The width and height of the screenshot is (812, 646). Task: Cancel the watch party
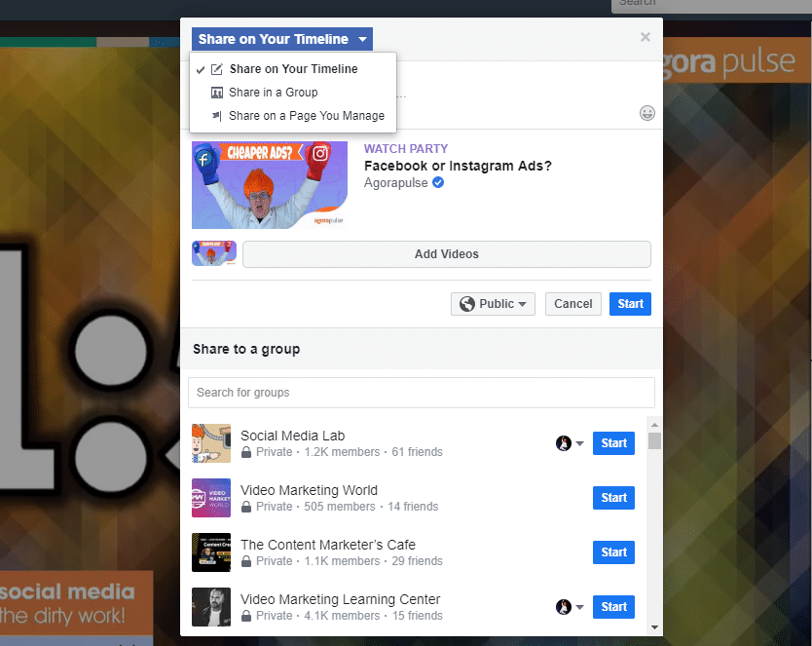(x=573, y=304)
